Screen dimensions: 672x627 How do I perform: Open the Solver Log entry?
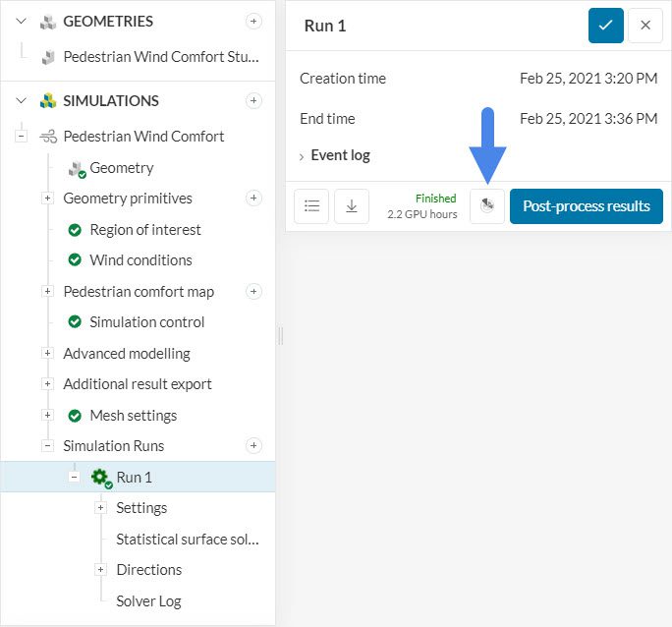coord(148,601)
